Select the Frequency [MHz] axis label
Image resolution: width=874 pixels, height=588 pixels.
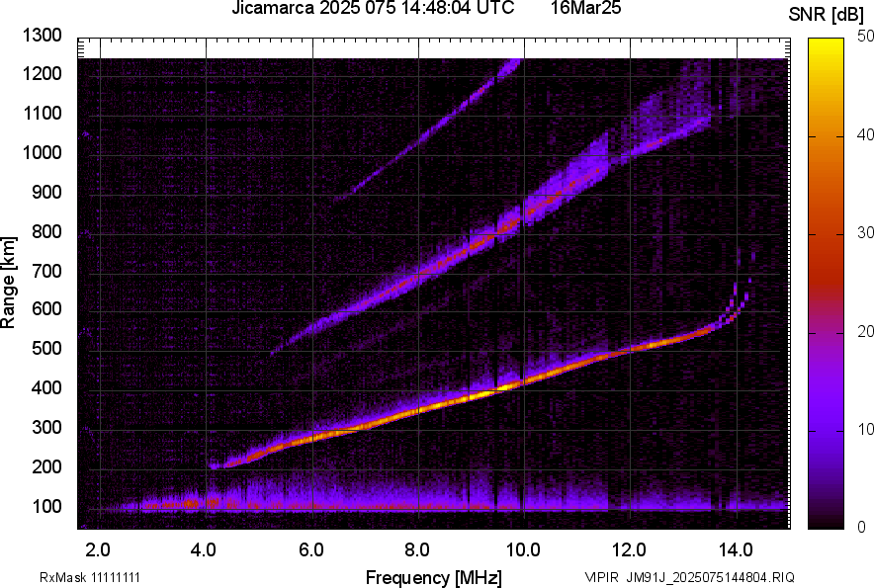[x=433, y=577]
